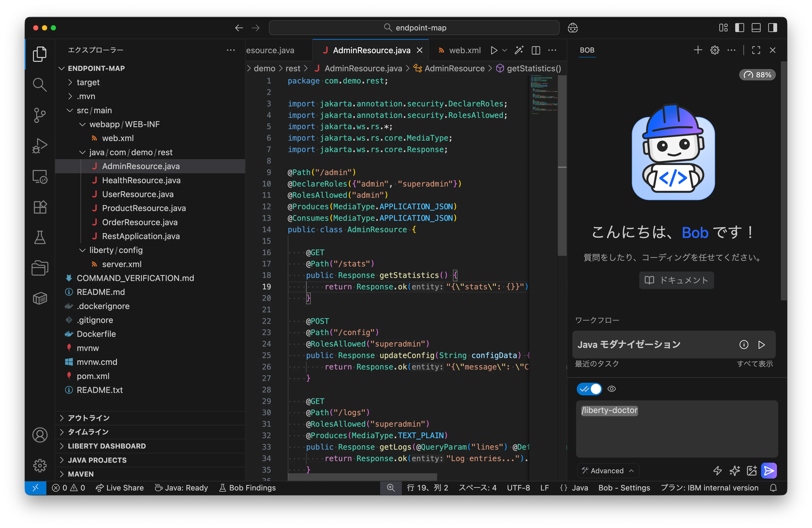Click the 88% context usage indicator

[x=757, y=75]
